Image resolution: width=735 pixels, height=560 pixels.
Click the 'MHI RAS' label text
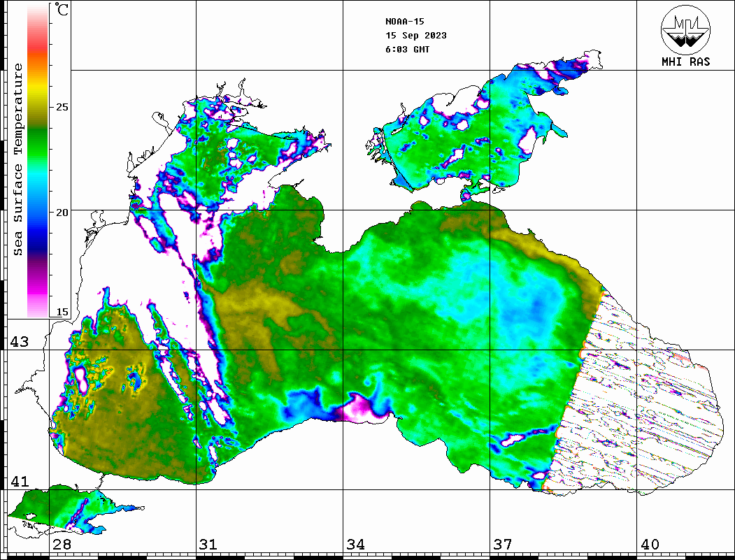686,62
